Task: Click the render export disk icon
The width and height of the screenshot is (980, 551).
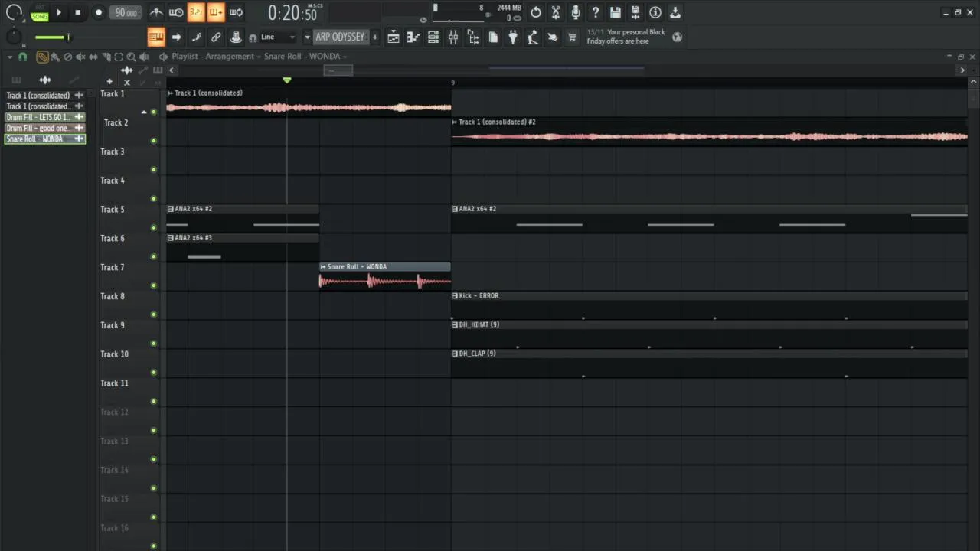Action: [x=635, y=12]
